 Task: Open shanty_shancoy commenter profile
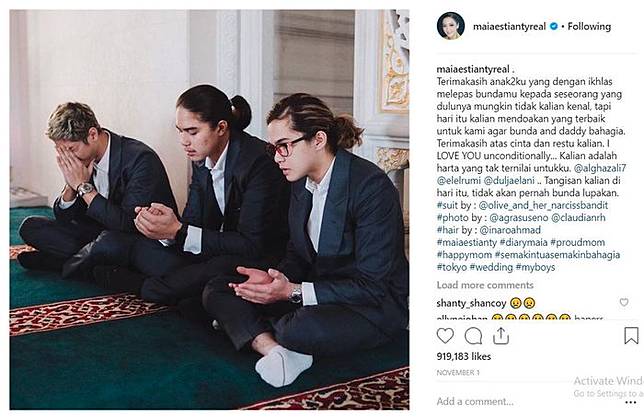(471, 303)
